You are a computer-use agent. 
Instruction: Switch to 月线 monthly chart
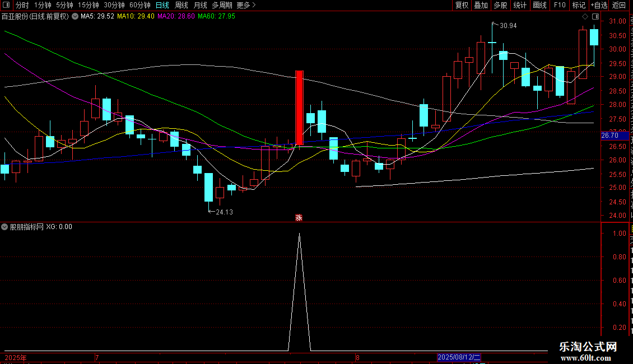click(200, 5)
